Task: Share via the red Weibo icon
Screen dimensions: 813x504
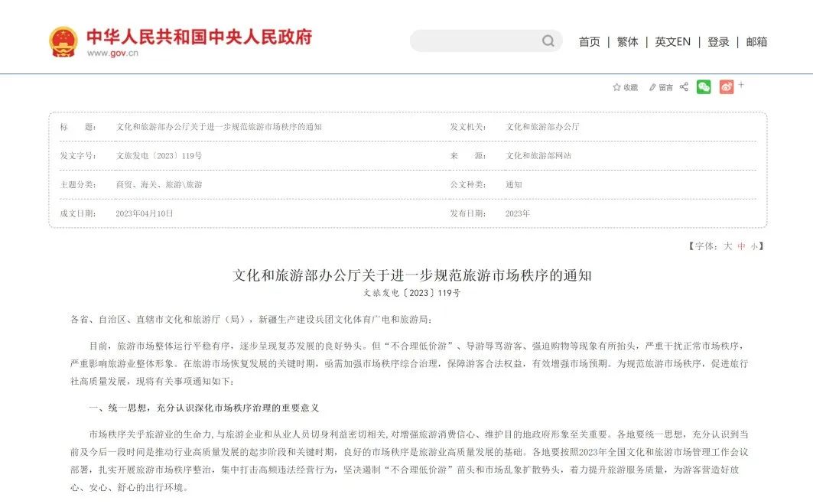Action: (x=726, y=87)
